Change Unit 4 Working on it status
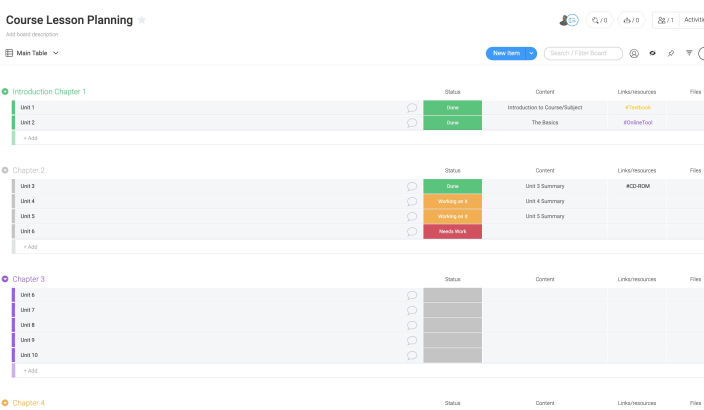 [453, 201]
